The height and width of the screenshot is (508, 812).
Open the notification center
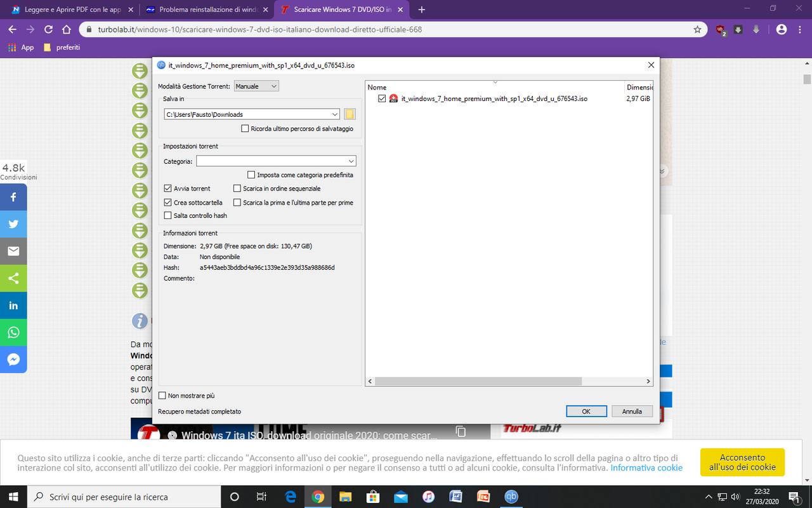(x=794, y=497)
